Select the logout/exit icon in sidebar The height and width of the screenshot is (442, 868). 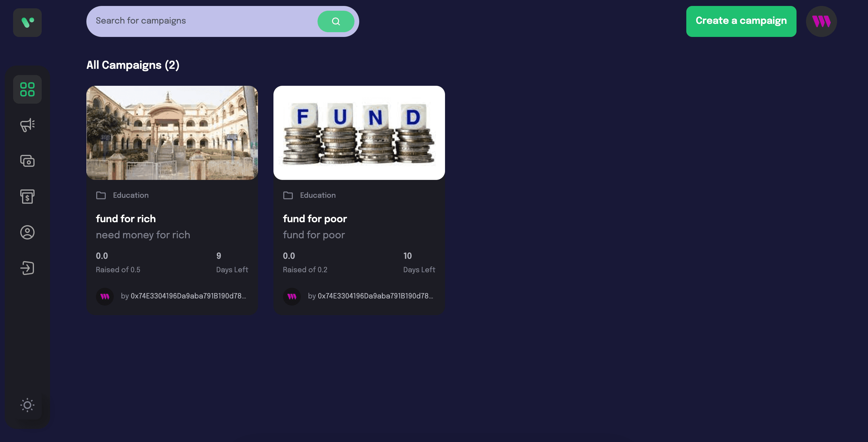27,268
